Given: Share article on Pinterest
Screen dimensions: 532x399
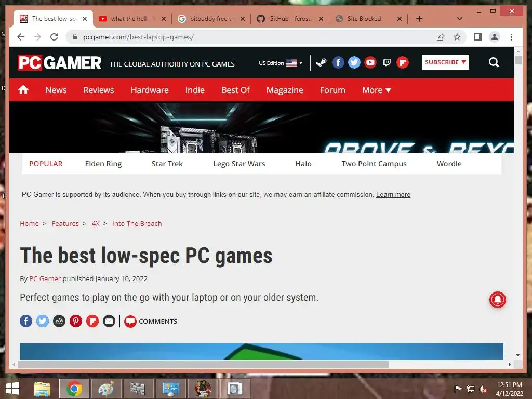Looking at the screenshot, I should (76, 321).
